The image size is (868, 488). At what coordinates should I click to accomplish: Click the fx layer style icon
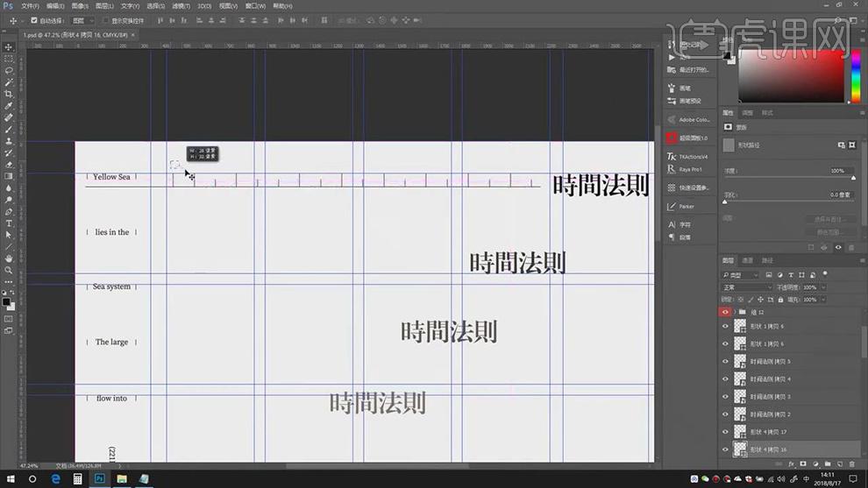(x=791, y=464)
